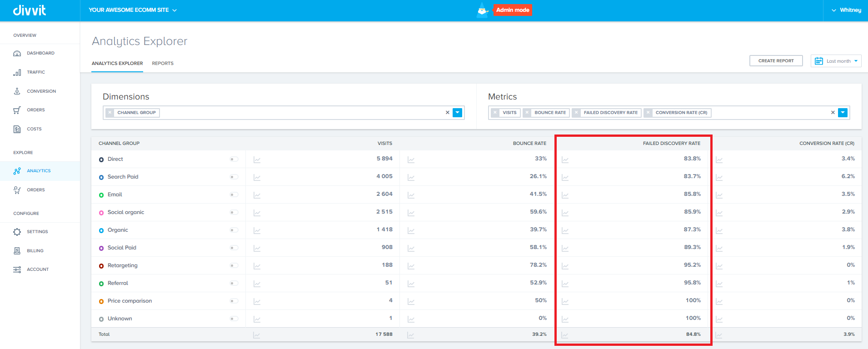Remove the Bounce Rate metric tag
This screenshot has width=868, height=349.
click(527, 113)
